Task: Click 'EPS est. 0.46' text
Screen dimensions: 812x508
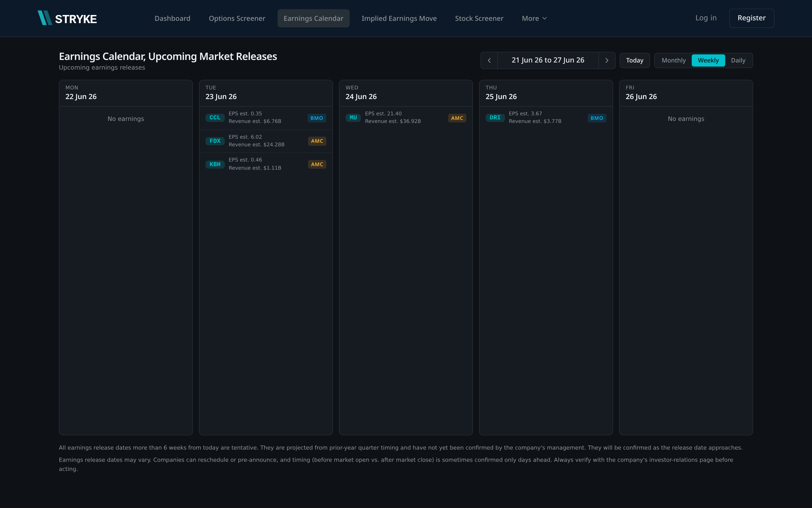Action: pos(245,160)
